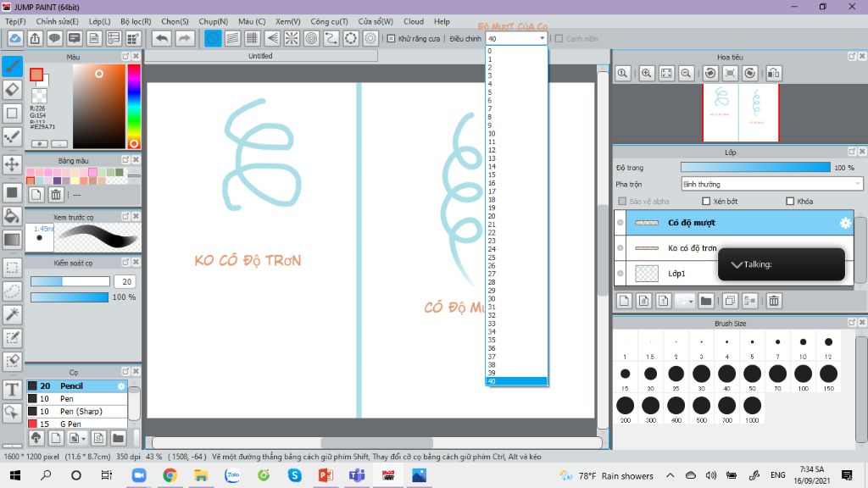The height and width of the screenshot is (488, 868).
Task: Delete the palette color with trash icon
Action: coord(56,194)
